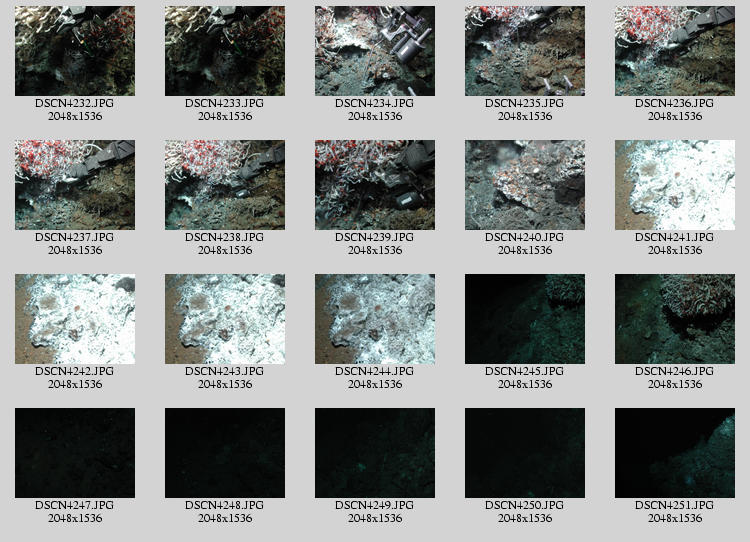
Task: Select the DSCN4239.JPG thumbnail
Action: point(375,185)
